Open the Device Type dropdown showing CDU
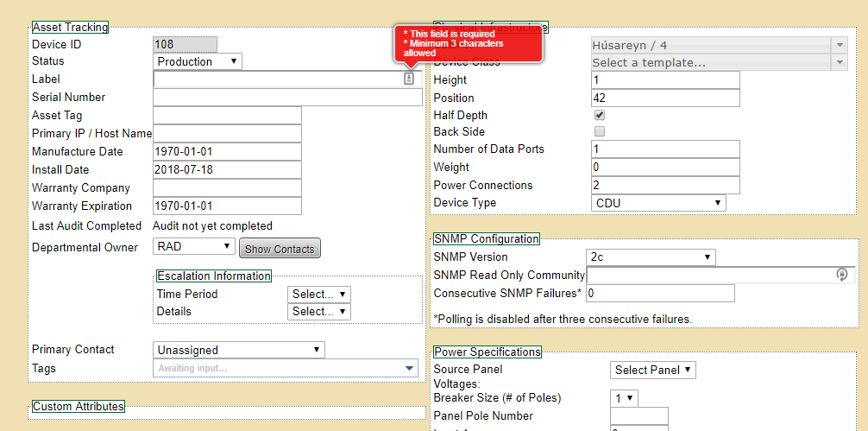This screenshot has width=868, height=431. coord(658,203)
